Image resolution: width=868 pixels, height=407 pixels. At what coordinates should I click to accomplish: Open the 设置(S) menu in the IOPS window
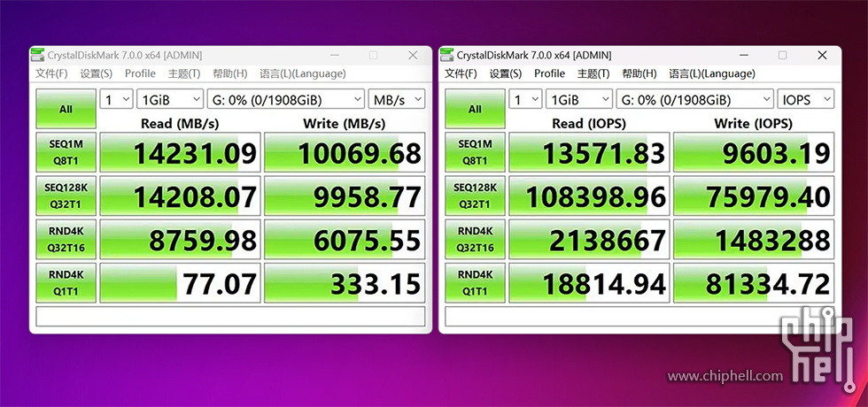[505, 73]
